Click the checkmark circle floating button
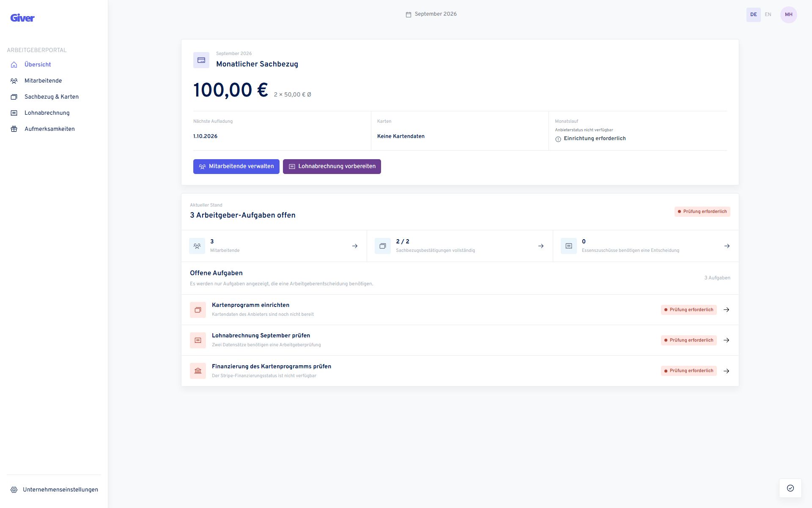 [x=790, y=488]
